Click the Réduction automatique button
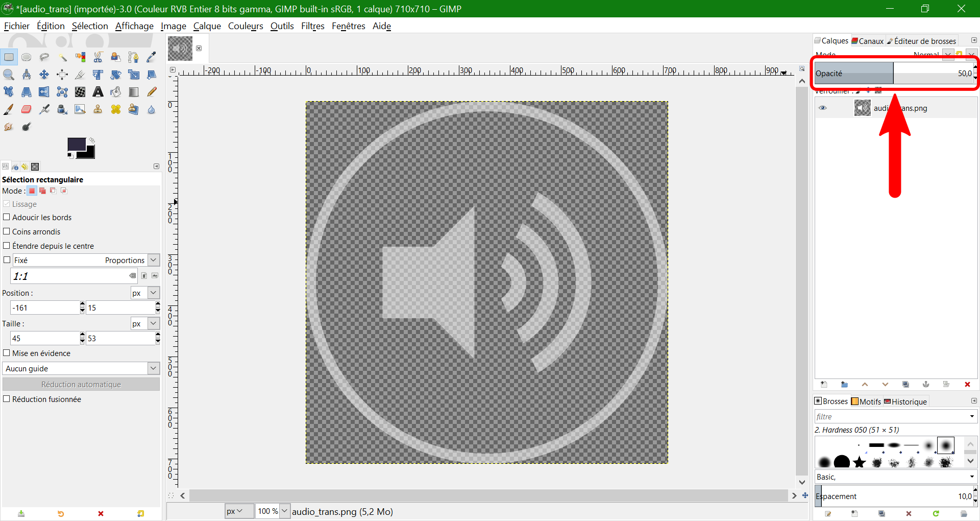This screenshot has height=521, width=980. click(x=81, y=385)
